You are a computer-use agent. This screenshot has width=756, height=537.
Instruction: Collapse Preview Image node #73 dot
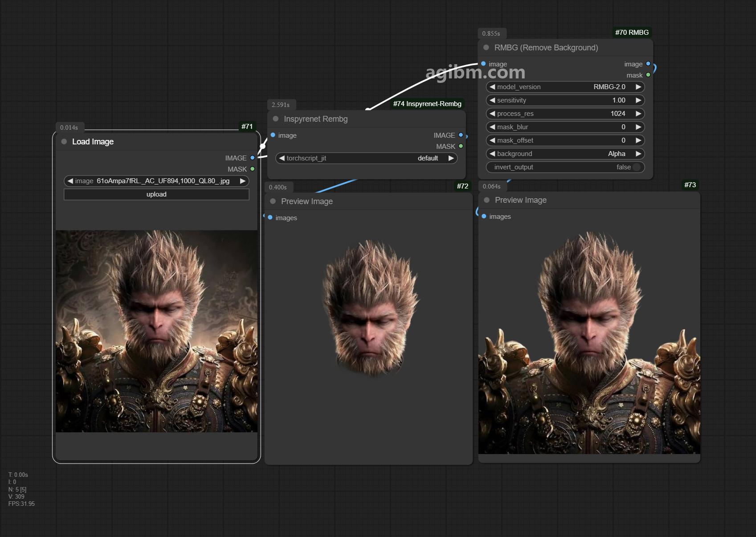[x=487, y=200]
